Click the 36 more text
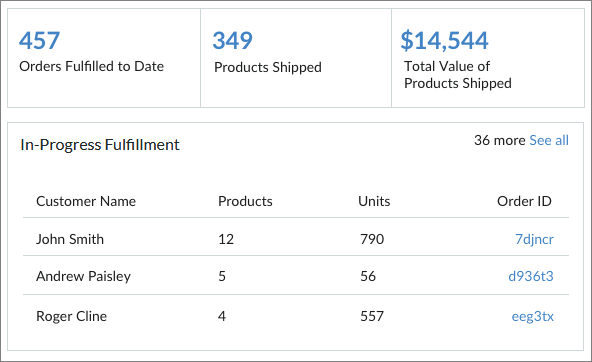Viewport: 592px width, 362px height. pyautogui.click(x=500, y=140)
